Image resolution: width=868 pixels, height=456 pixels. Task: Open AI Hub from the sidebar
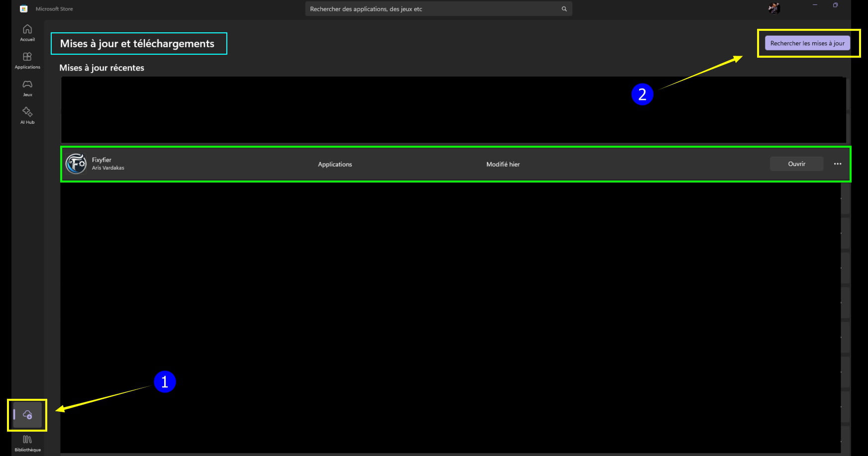27,115
